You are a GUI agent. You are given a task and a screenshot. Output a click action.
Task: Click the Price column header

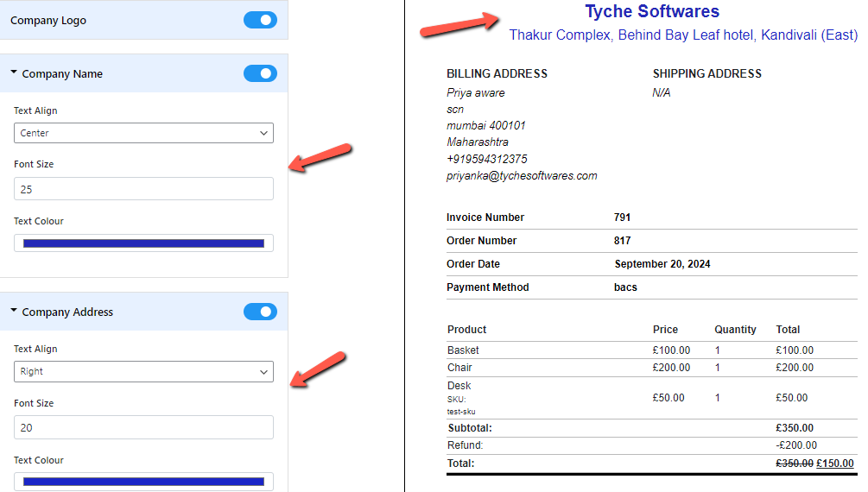coord(665,329)
